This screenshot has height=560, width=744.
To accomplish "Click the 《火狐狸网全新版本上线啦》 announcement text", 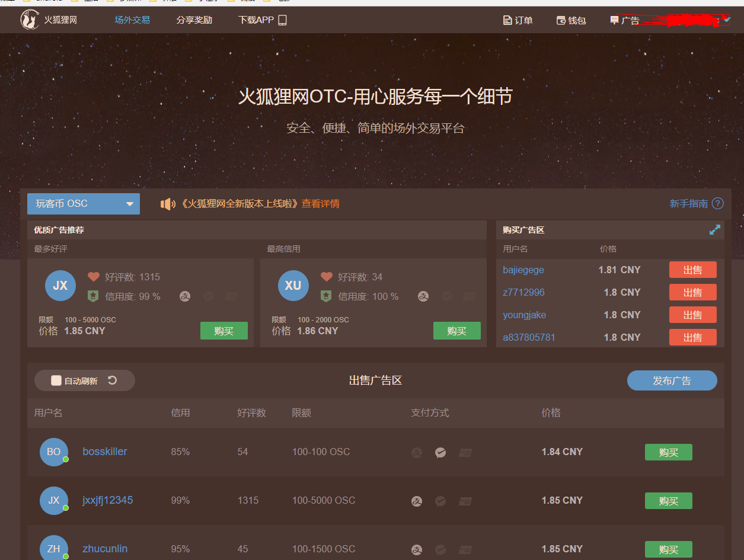I will pos(240,204).
